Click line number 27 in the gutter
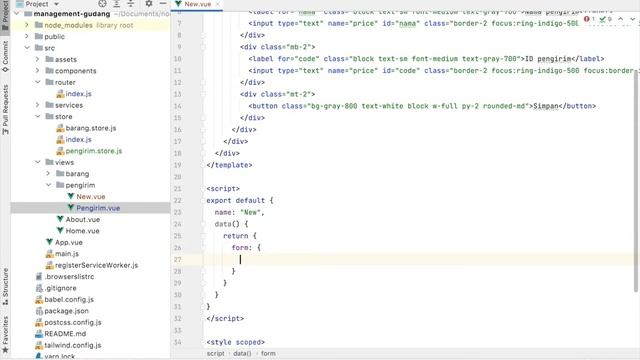 pos(177,260)
